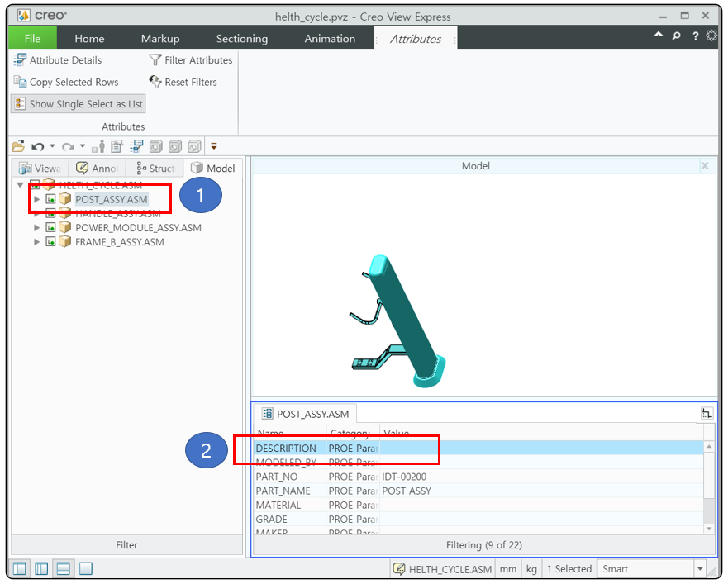Image resolution: width=728 pixels, height=584 pixels.
Task: Click the Filtering (9 of 22) bar
Action: click(x=483, y=545)
